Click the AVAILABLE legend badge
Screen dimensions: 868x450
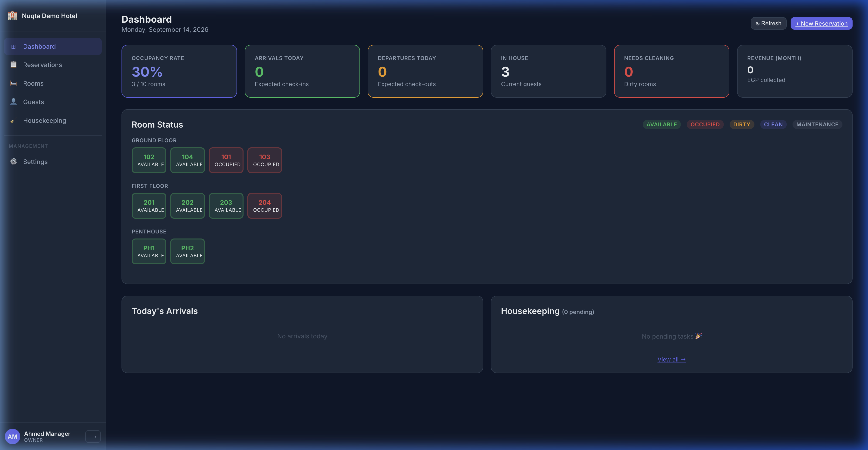point(662,124)
